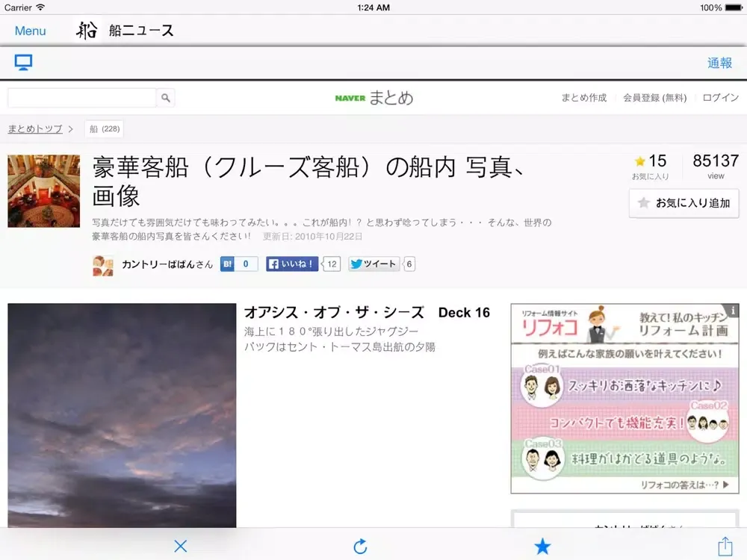Select the 船 (228) category tag
This screenshot has width=747, height=560.
104,129
